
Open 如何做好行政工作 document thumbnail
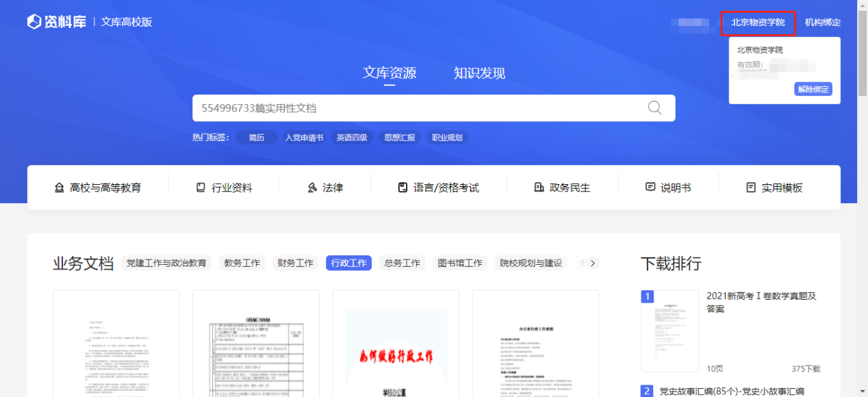pyautogui.click(x=396, y=344)
